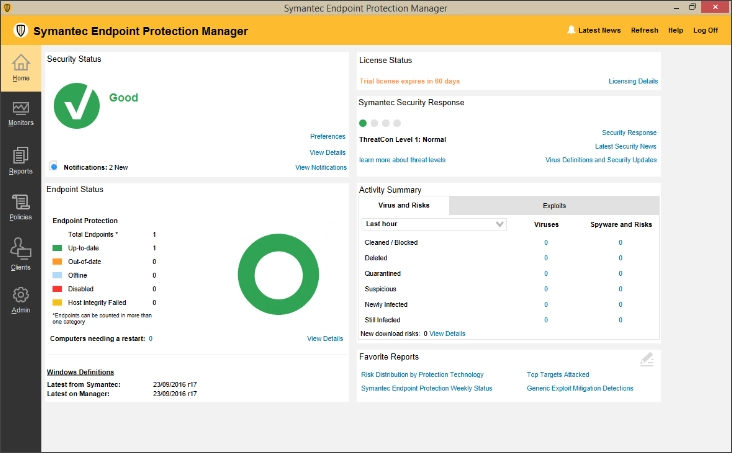Click the green endpoint donut chart

[278, 275]
